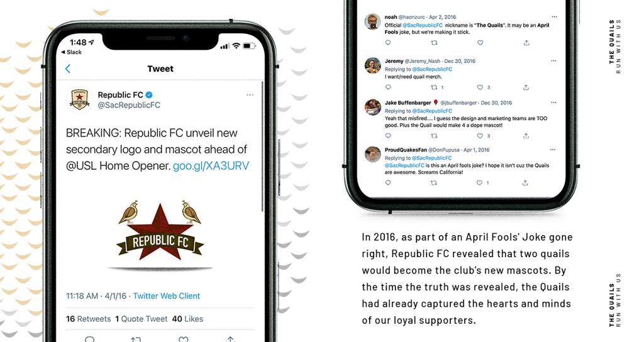Viewport: 644px width, 342px height.
Task: Open the Twitter Web Client link
Action: tap(166, 296)
